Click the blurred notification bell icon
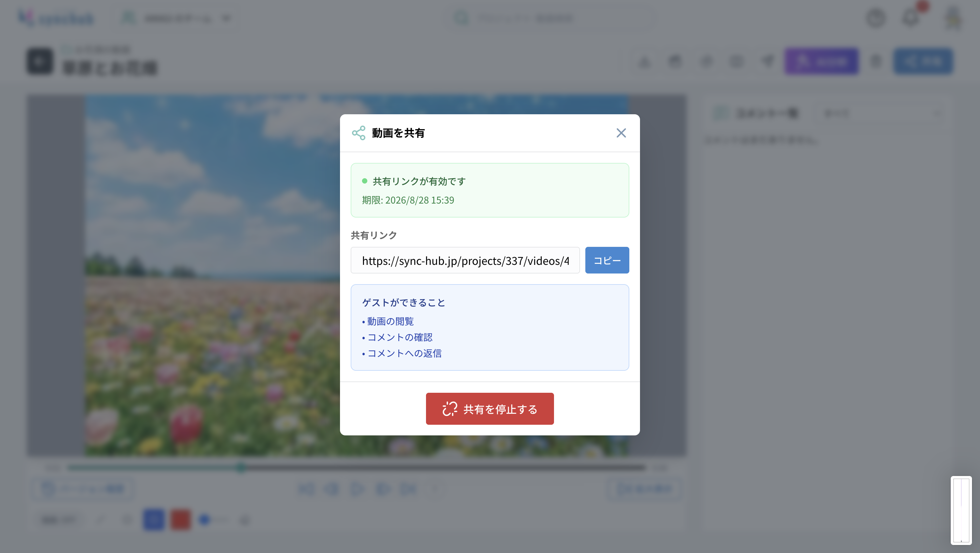Screen dimensions: 980x553 click(x=911, y=18)
